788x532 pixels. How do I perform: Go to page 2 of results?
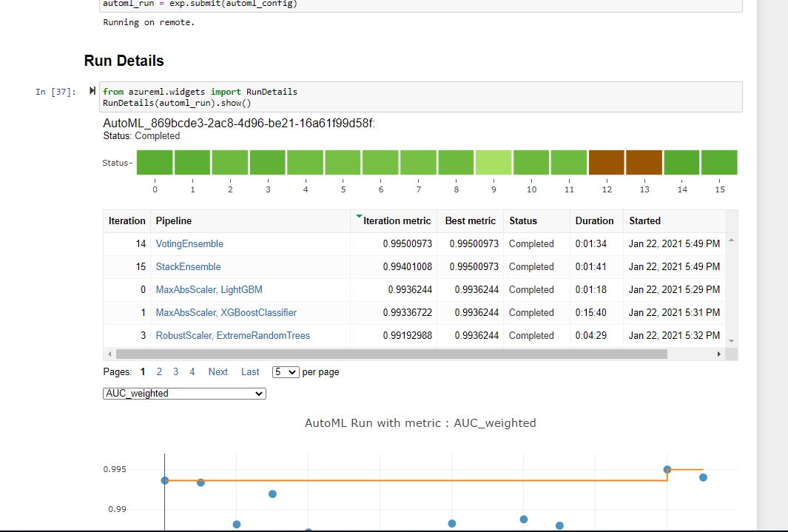159,371
